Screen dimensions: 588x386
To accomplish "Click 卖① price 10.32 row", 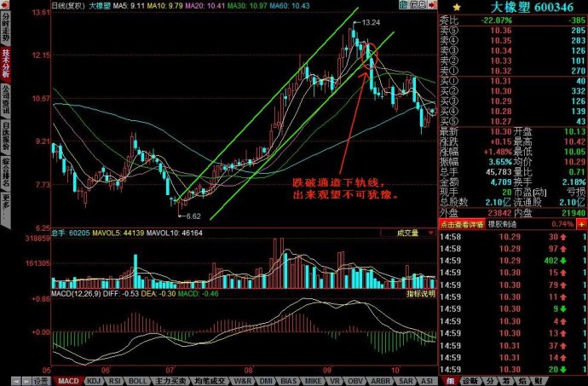I will tap(513, 71).
